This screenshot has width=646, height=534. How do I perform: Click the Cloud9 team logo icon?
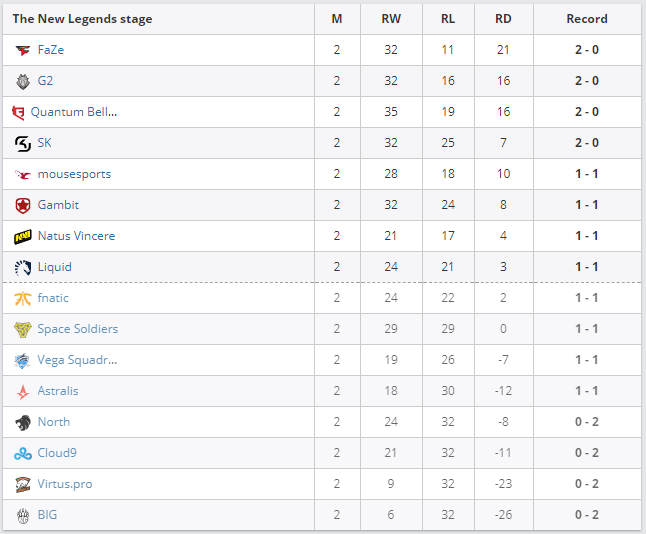[x=23, y=453]
